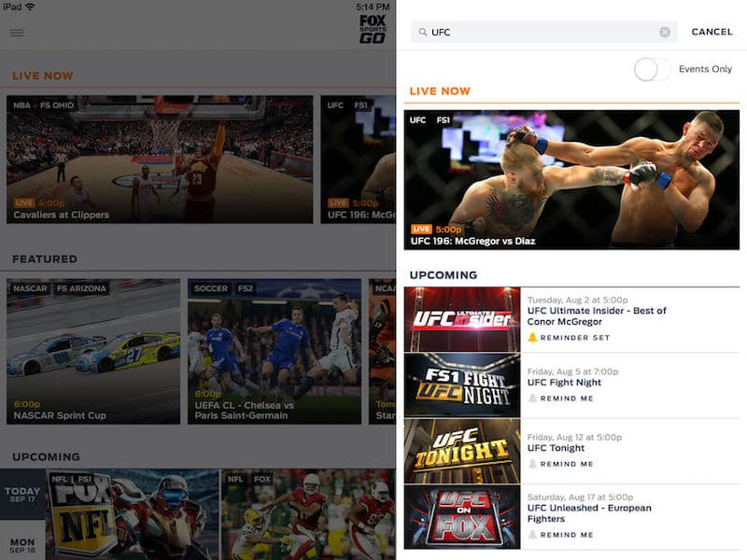Tap bell icon for UFC Tonight

(x=532, y=464)
